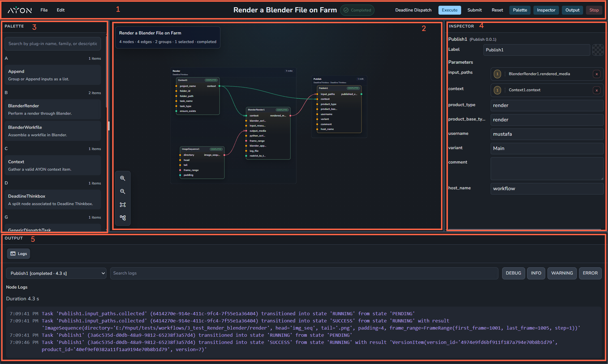This screenshot has width=608, height=364.
Task: Toggle the ERROR log level filter
Action: [590, 273]
